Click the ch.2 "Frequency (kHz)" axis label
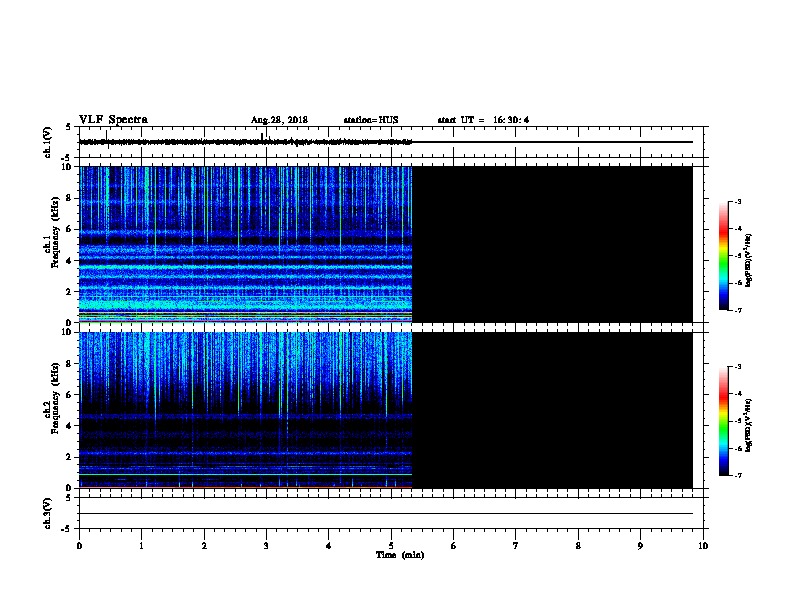Image resolution: width=792 pixels, height=612 pixels. pyautogui.click(x=55, y=398)
